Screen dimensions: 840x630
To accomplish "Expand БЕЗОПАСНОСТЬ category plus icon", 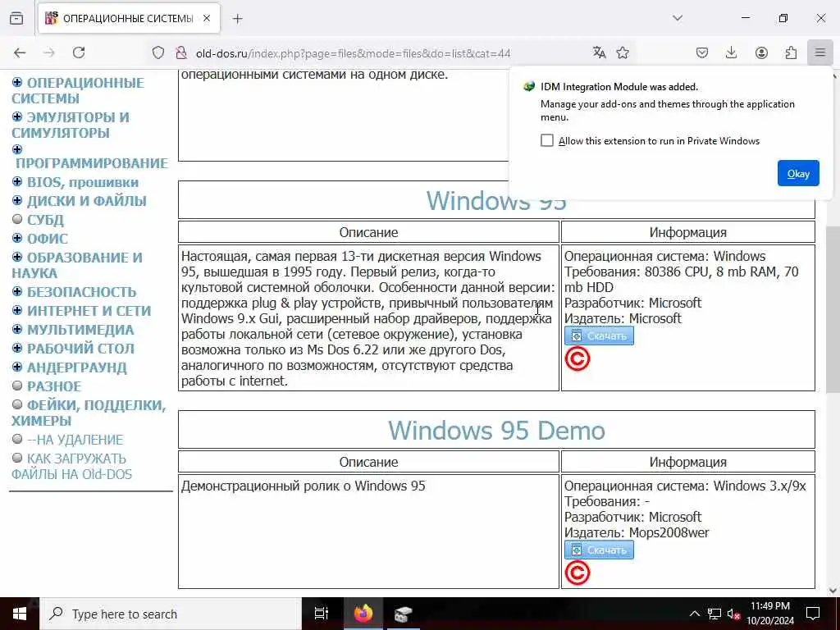I will [17, 291].
